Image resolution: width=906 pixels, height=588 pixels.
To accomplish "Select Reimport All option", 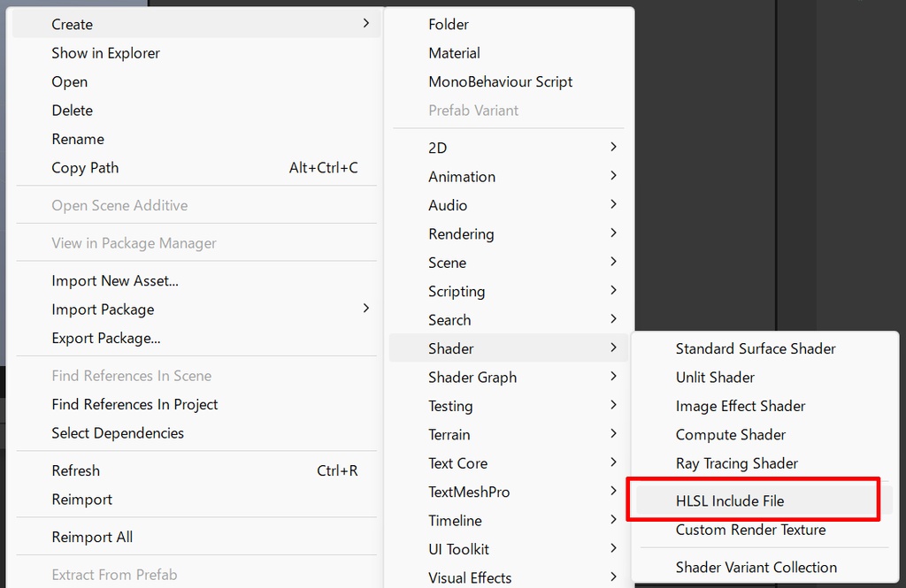I will (92, 537).
